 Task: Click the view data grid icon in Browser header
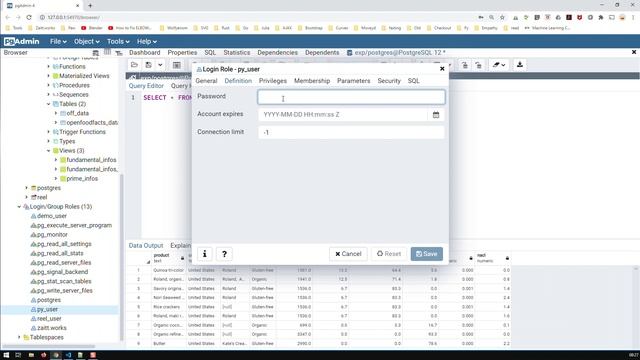click(x=107, y=53)
